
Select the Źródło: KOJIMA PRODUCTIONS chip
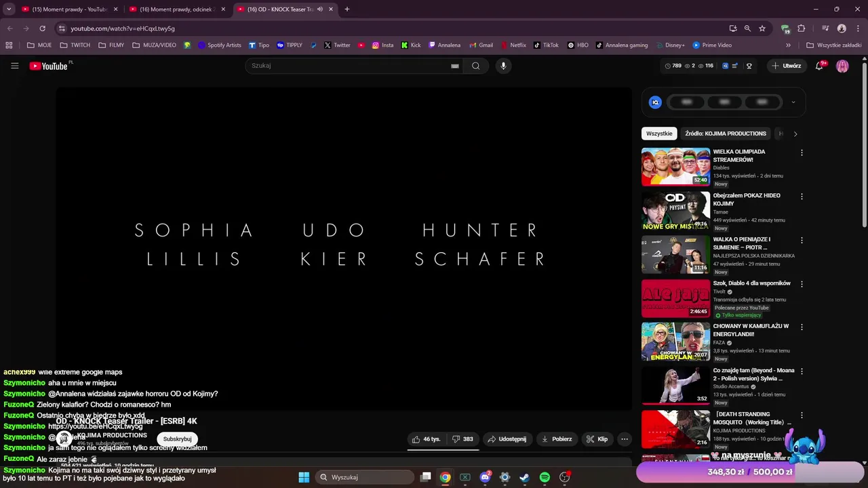pyautogui.click(x=726, y=134)
